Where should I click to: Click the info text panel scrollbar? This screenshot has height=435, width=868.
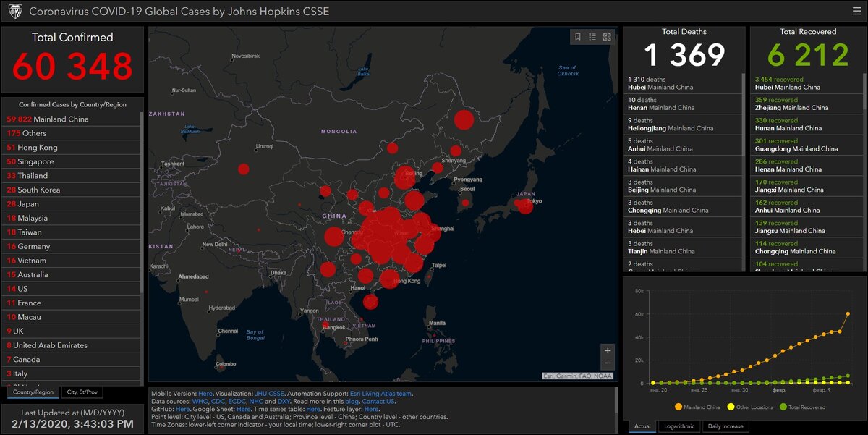pyautogui.click(x=616, y=400)
